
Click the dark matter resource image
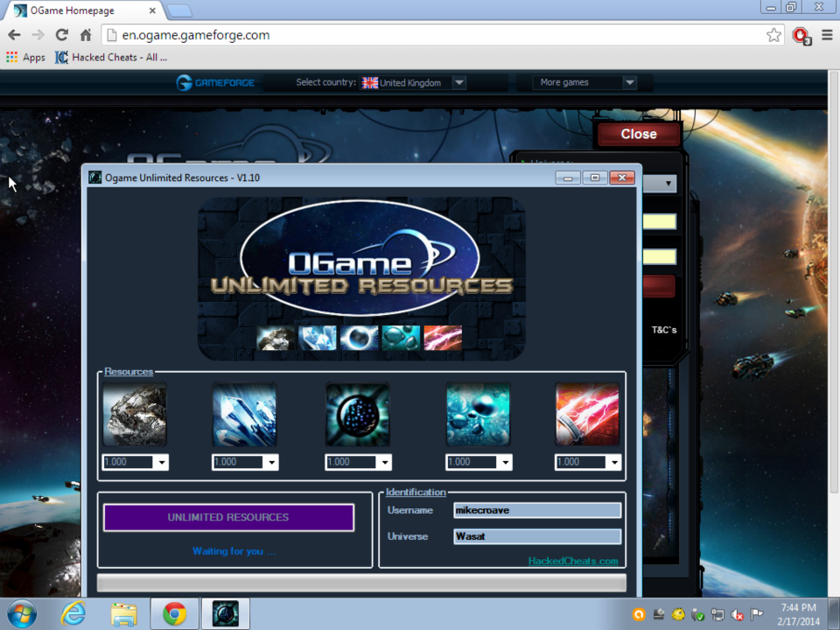click(358, 414)
